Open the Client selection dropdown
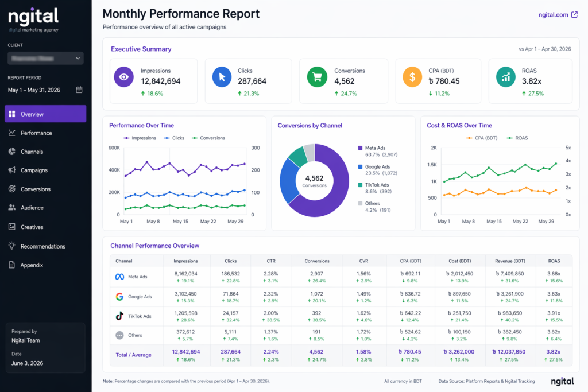This screenshot has width=588, height=392. coord(45,58)
